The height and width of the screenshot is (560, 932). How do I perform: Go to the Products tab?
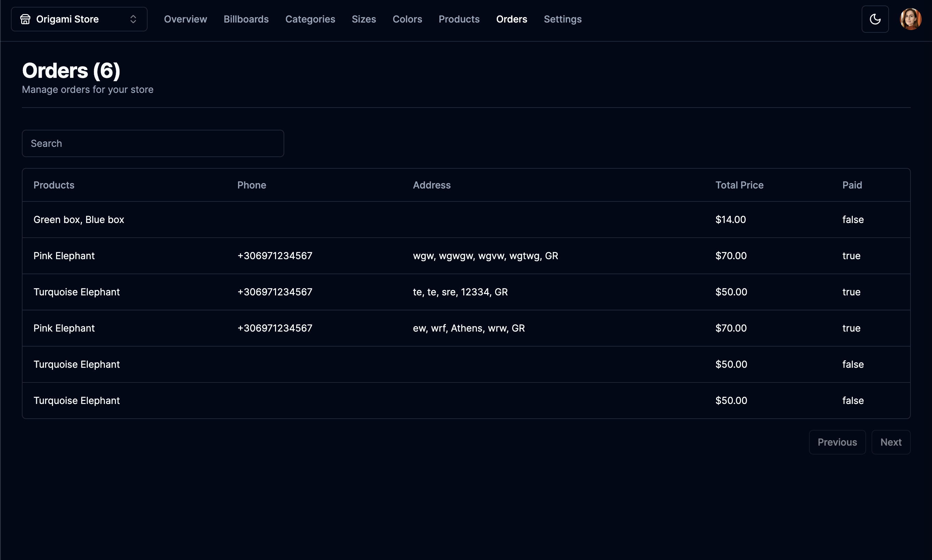point(458,19)
